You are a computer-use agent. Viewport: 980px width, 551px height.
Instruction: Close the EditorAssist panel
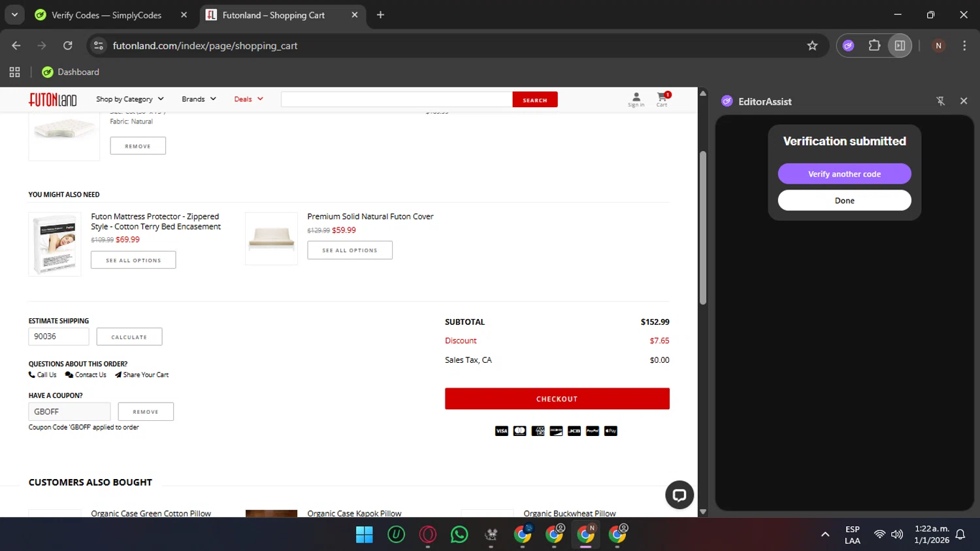pos(964,101)
